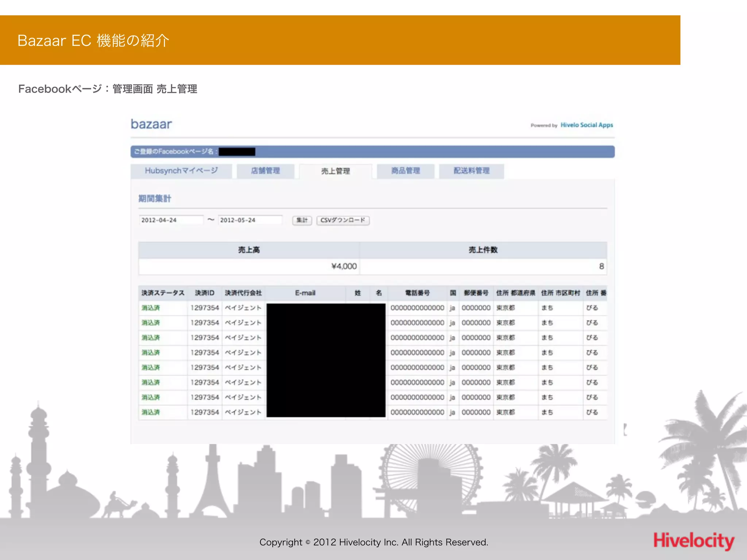747x560 pixels.
Task: Click the ご登録のFacebookページ名 label
Action: pyautogui.click(x=175, y=152)
